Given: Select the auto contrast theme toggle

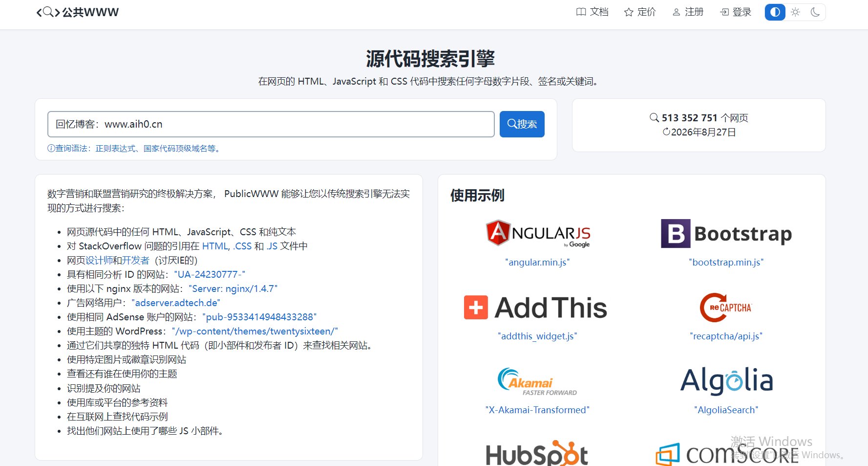Looking at the screenshot, I should 775,12.
